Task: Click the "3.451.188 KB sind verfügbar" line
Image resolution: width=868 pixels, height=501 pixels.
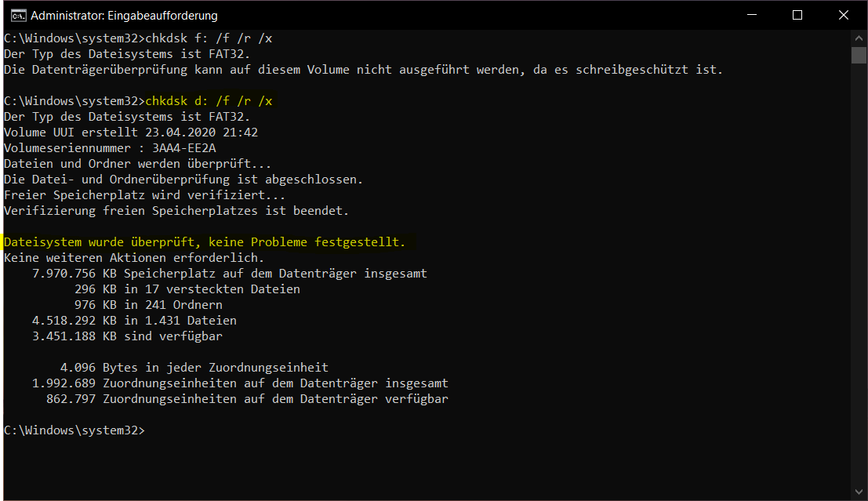Action: [127, 336]
